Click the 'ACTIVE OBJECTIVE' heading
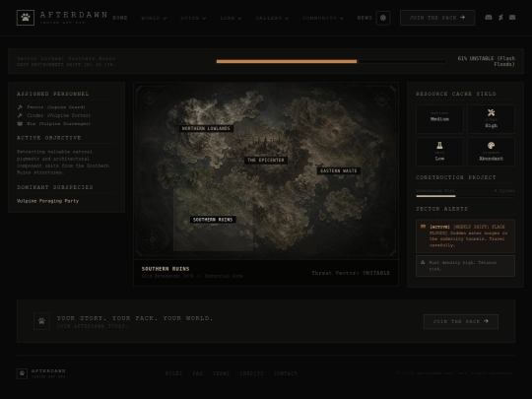The height and width of the screenshot is (399, 532). pyautogui.click(x=49, y=138)
